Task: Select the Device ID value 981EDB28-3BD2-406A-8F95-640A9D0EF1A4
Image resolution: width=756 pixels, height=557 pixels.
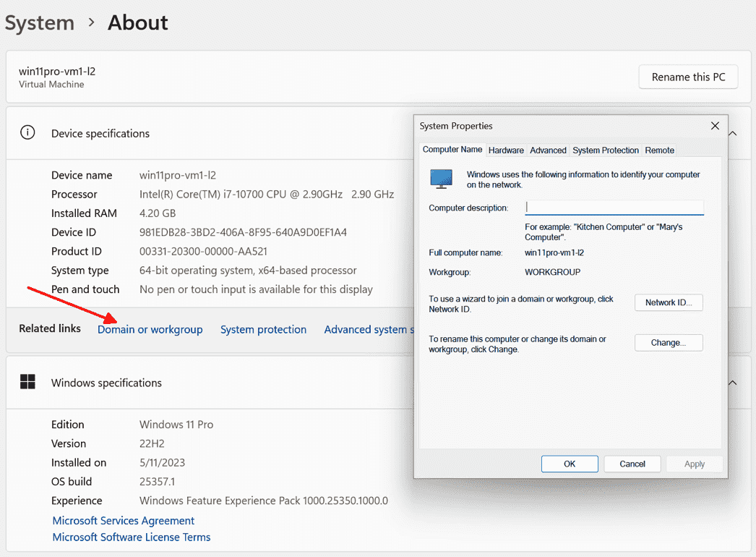Action: (x=243, y=232)
